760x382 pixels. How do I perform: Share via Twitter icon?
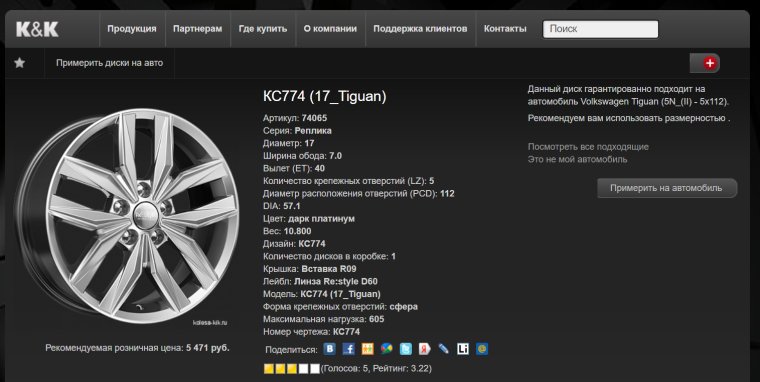[406, 349]
